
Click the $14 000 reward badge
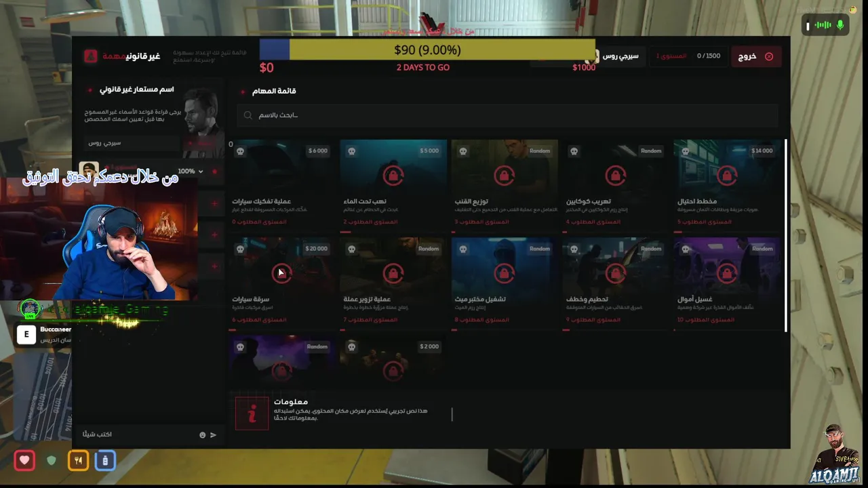click(762, 151)
